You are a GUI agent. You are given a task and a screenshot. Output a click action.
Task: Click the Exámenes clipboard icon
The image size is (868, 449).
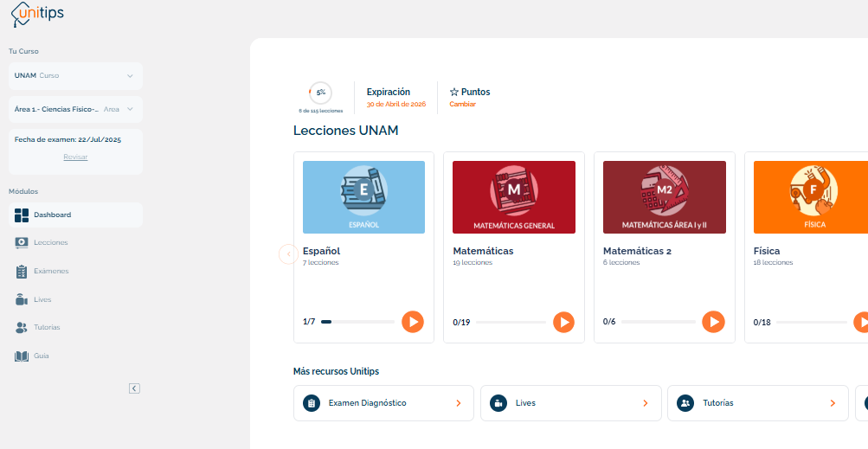coord(22,272)
